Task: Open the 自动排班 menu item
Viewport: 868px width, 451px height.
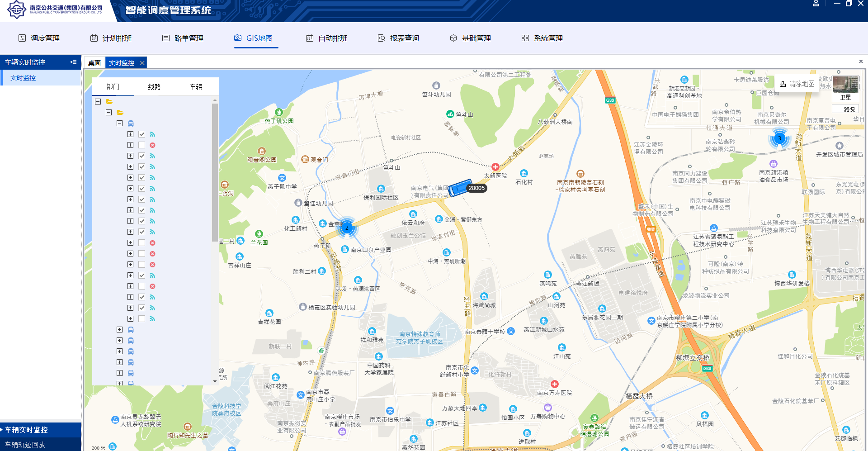Action: pos(327,38)
